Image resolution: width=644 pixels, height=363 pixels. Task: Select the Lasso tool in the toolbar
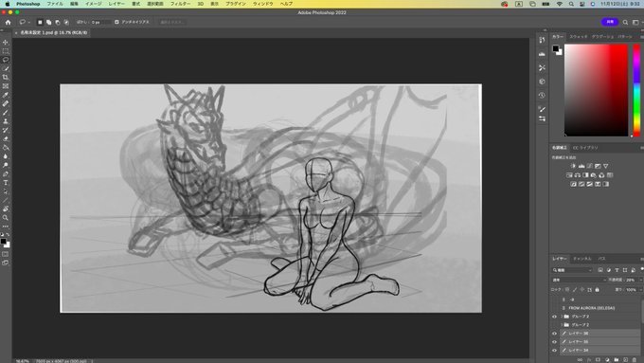pos(6,60)
